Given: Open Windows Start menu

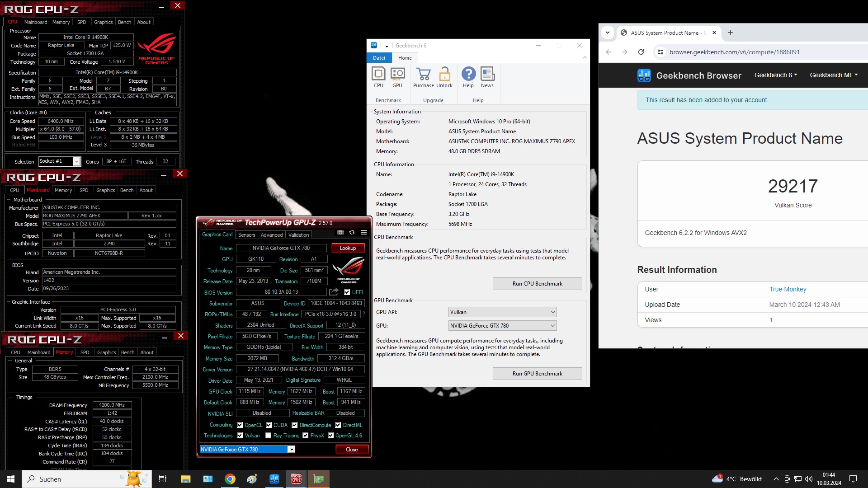Looking at the screenshot, I should pyautogui.click(x=11, y=479).
